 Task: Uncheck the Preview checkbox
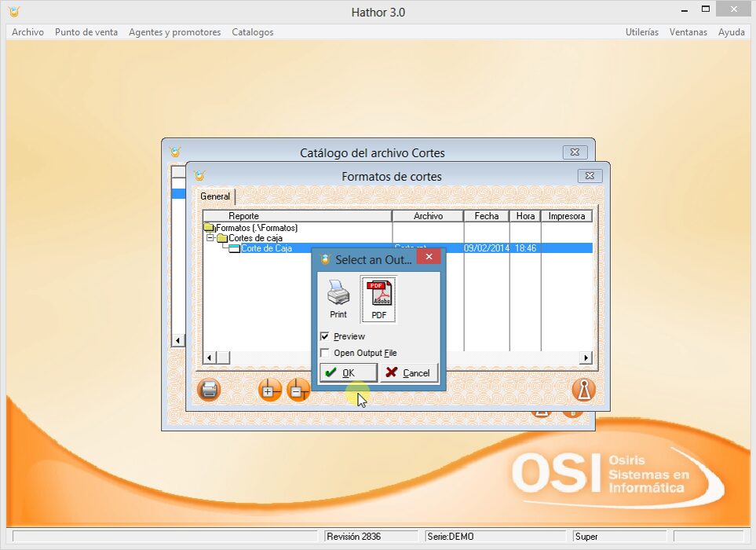[325, 336]
